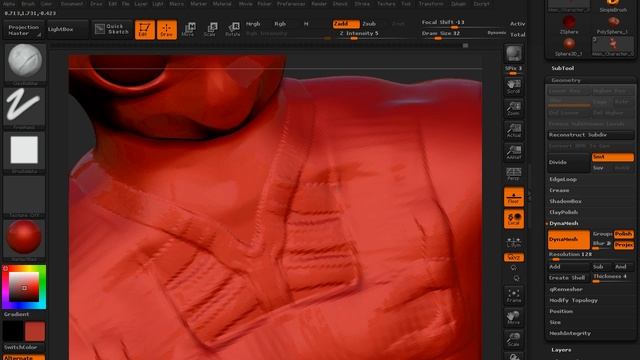
Task: Click the AAHalf icon
Action: 513,152
